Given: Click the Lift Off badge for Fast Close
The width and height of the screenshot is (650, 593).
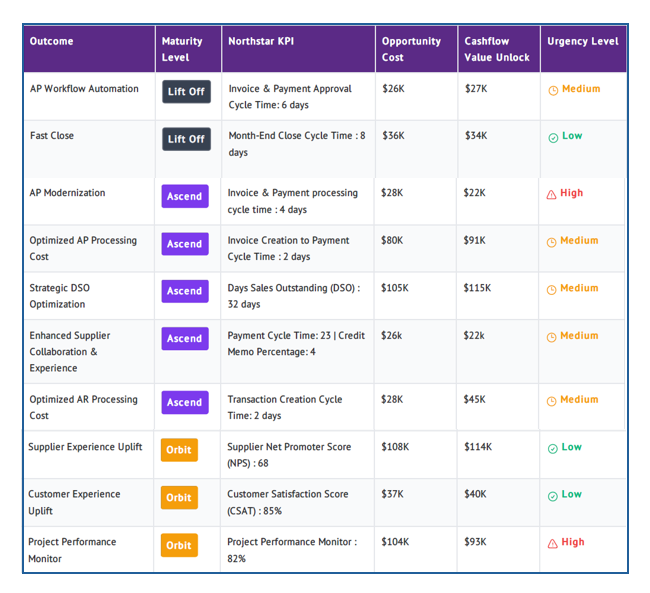Looking at the screenshot, I should coord(186,139).
